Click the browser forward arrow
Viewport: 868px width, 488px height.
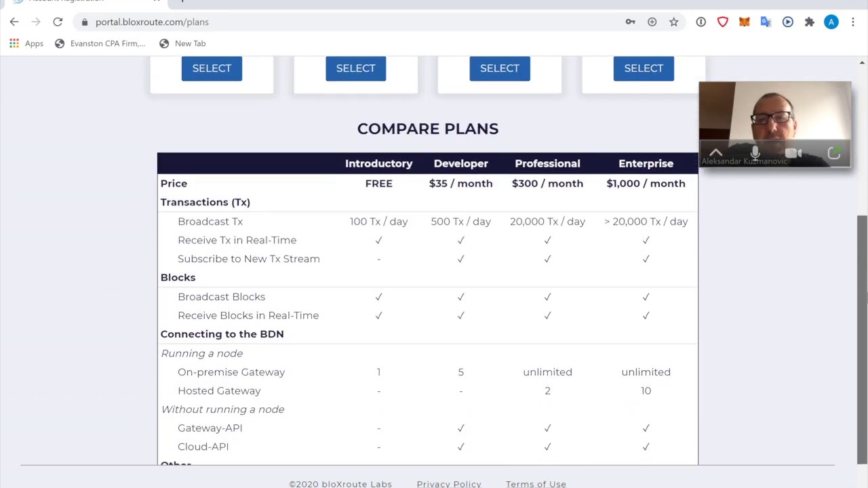pos(36,22)
